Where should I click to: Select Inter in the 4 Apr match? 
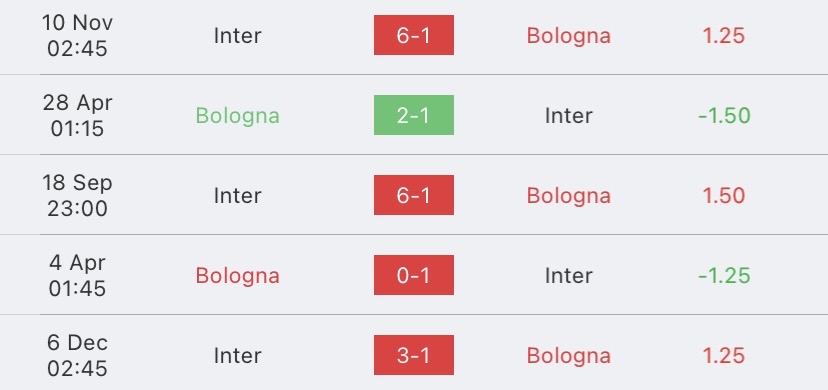(569, 275)
